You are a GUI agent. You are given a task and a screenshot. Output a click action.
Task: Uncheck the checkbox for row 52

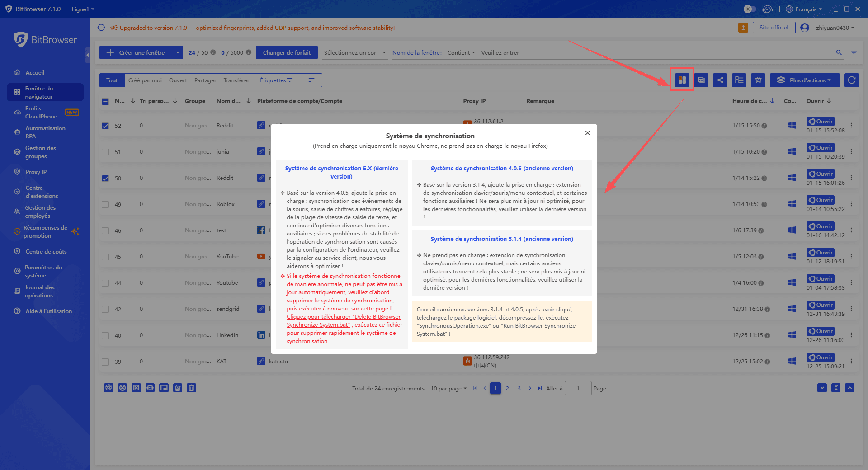105,126
